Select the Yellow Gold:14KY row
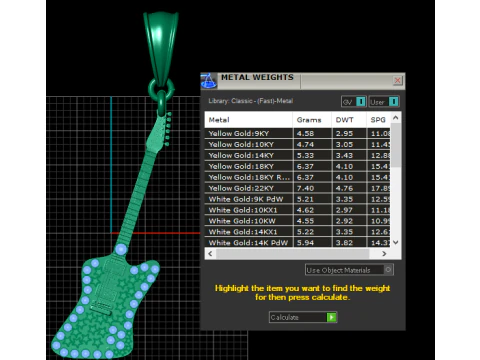480x360 pixels. point(297,155)
